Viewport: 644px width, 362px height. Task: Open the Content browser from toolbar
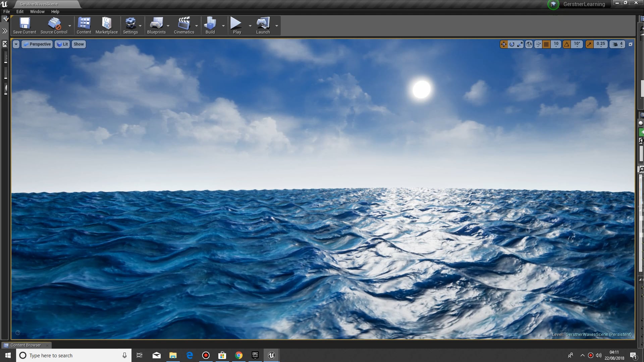point(84,25)
